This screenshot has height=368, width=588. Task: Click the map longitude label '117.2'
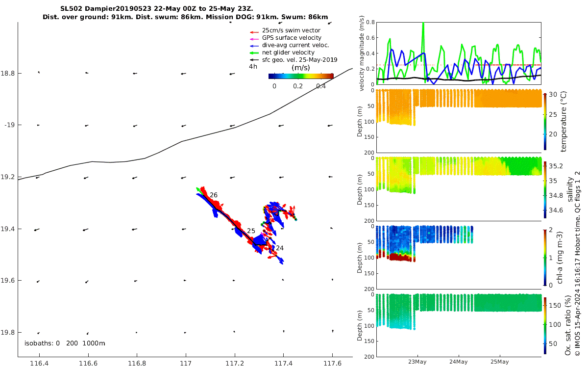(235, 364)
